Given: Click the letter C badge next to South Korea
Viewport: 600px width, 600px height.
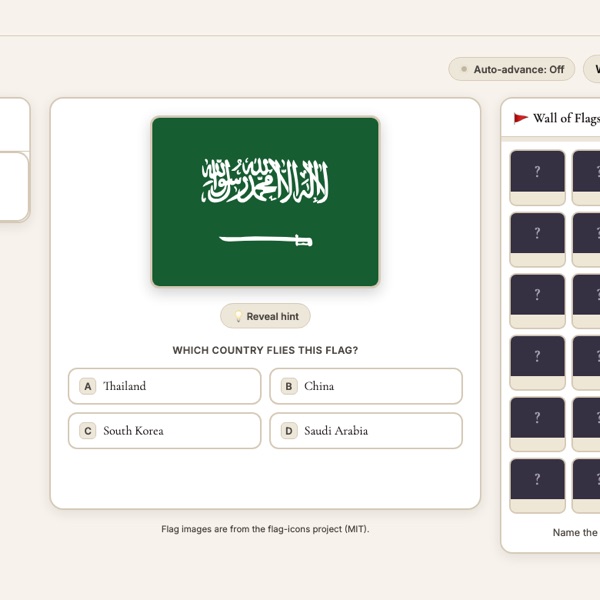Looking at the screenshot, I should point(88,431).
